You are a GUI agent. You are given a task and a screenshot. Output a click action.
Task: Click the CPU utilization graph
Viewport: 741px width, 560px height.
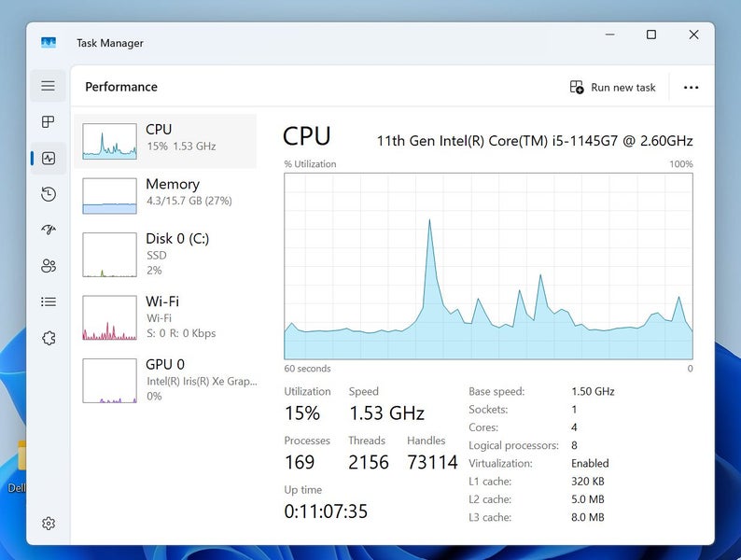click(488, 266)
